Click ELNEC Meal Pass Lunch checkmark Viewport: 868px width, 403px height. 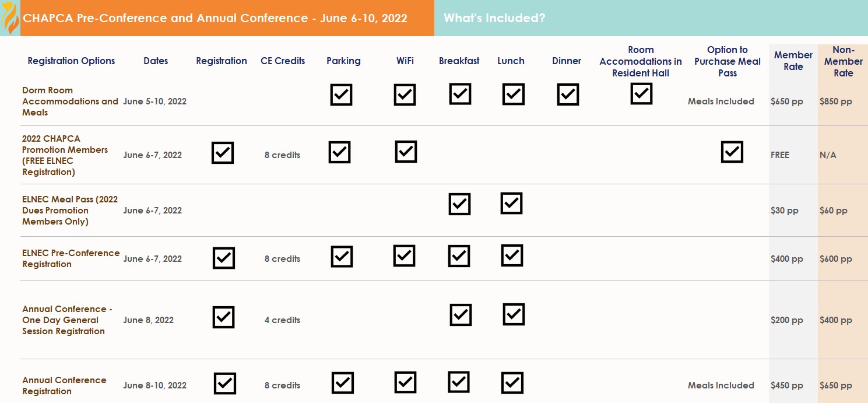click(x=511, y=203)
